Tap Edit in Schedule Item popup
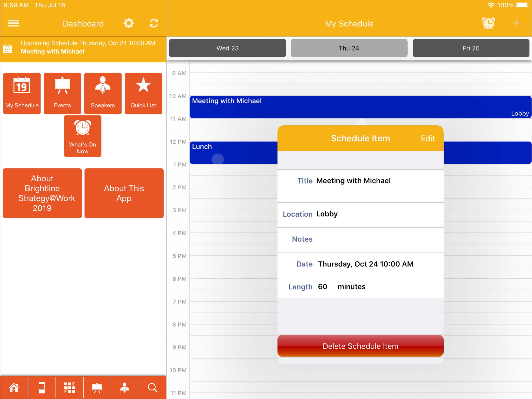The image size is (532, 399). click(x=428, y=138)
